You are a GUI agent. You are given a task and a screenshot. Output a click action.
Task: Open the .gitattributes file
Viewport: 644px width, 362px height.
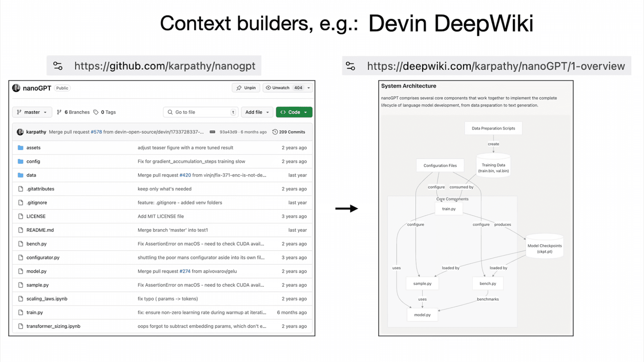(41, 189)
